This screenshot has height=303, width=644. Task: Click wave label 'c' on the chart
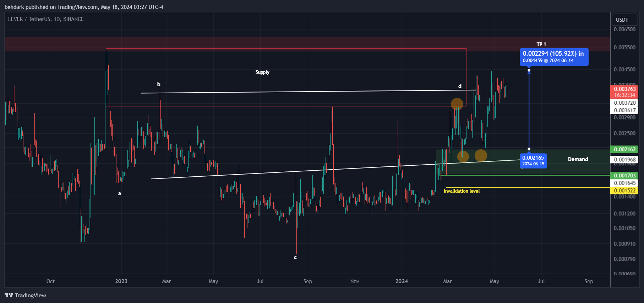[295, 257]
